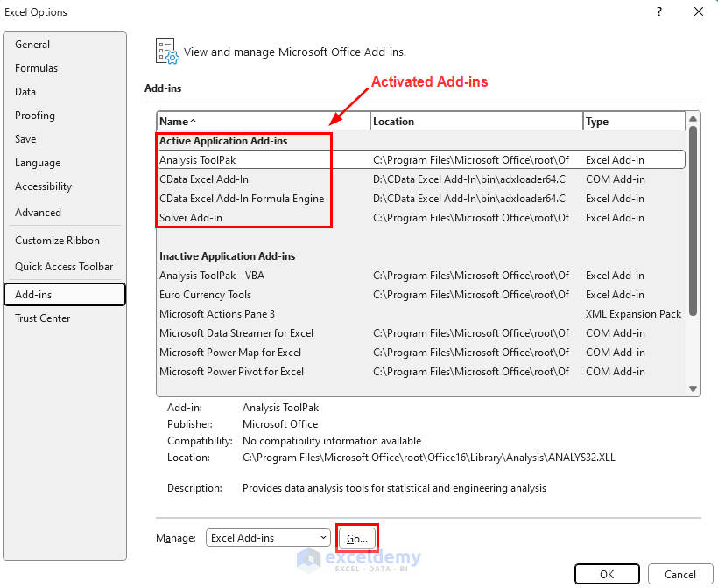Select Microsoft Power Pivot for Excel

coord(421,372)
